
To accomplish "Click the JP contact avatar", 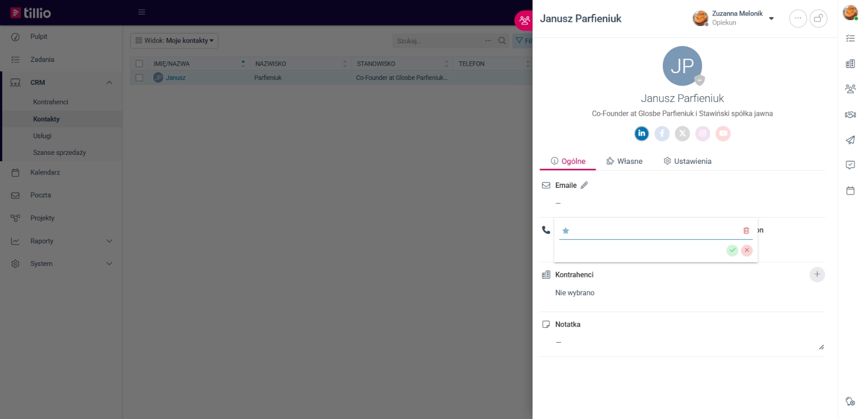I will (682, 66).
